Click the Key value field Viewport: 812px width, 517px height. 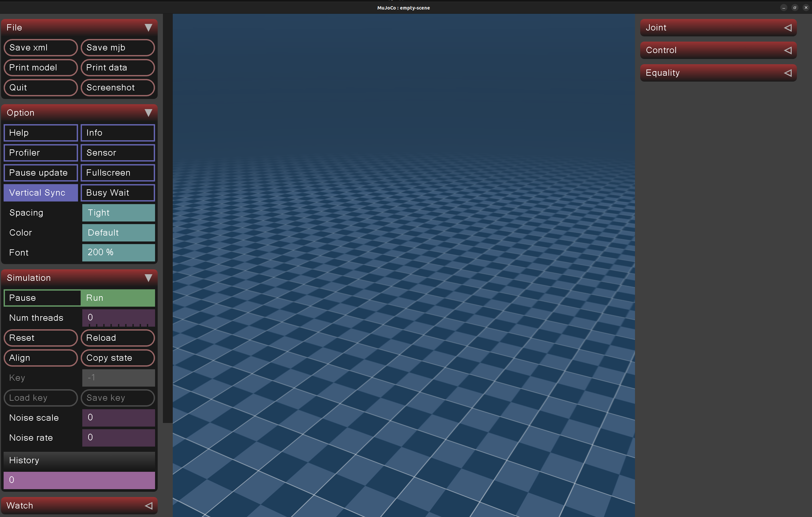tap(119, 378)
